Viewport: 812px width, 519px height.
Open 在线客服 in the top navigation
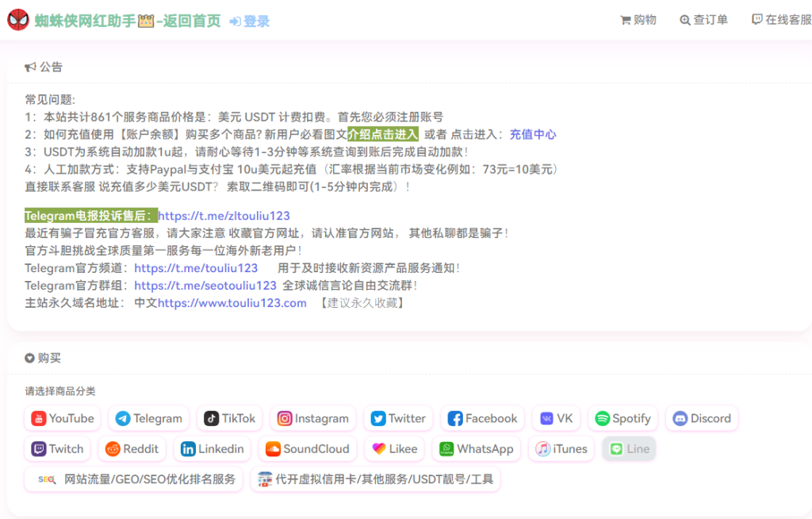coord(782,20)
